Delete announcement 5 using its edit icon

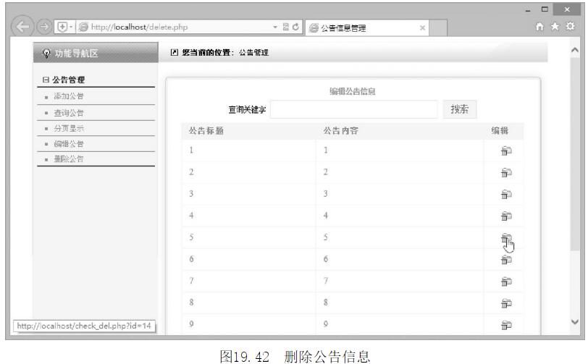(x=505, y=238)
